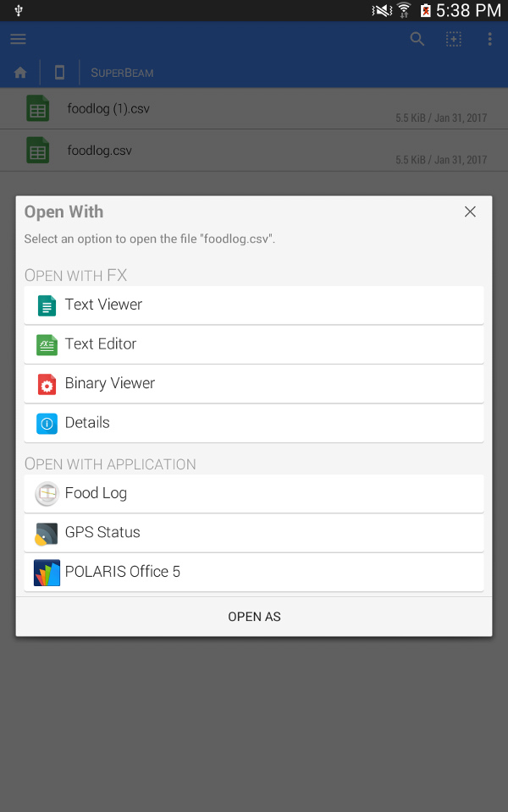This screenshot has width=508, height=812.
Task: Open the SuperBeam breadcrumb folder
Action: click(122, 73)
